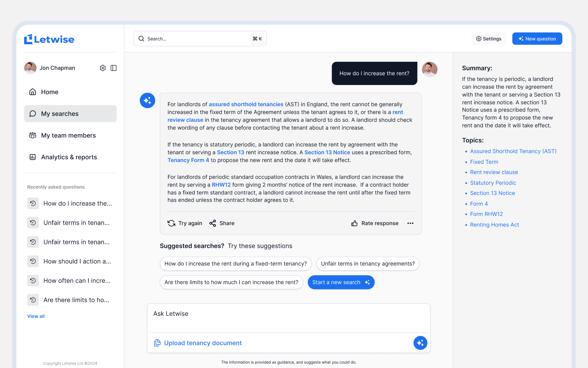The height and width of the screenshot is (368, 588).
Task: Open topic Renting Homes Act
Action: coord(494,225)
